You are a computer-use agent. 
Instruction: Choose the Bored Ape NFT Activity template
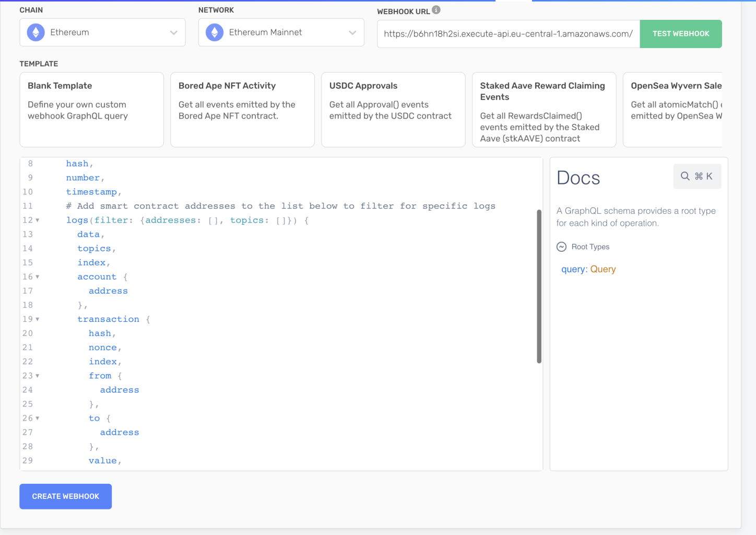(242, 110)
